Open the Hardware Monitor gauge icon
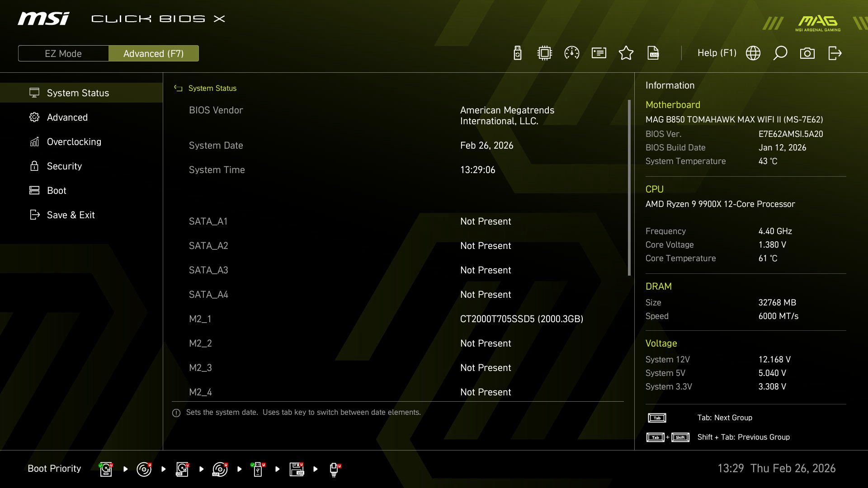 (571, 53)
